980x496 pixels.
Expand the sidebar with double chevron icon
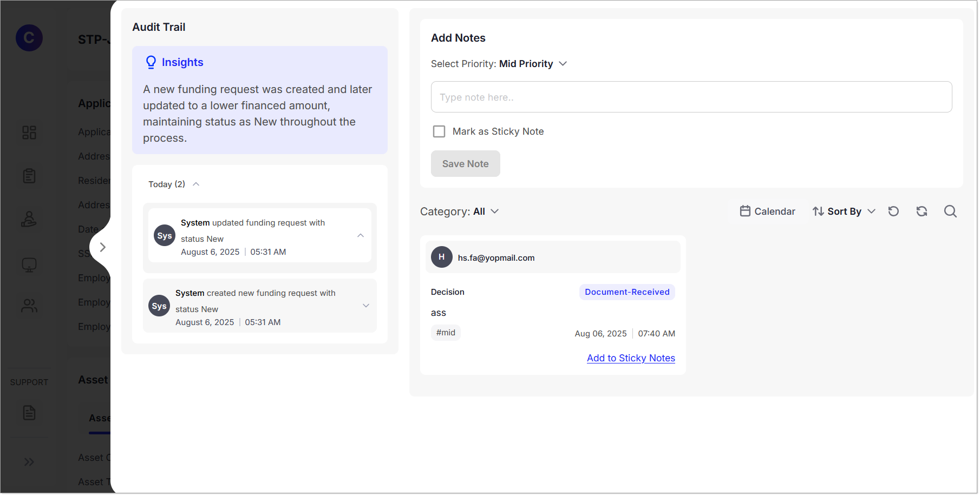pos(29,462)
